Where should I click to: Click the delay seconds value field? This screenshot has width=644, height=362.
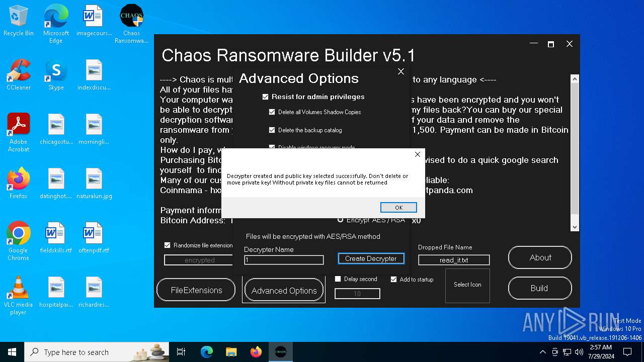pos(357,294)
